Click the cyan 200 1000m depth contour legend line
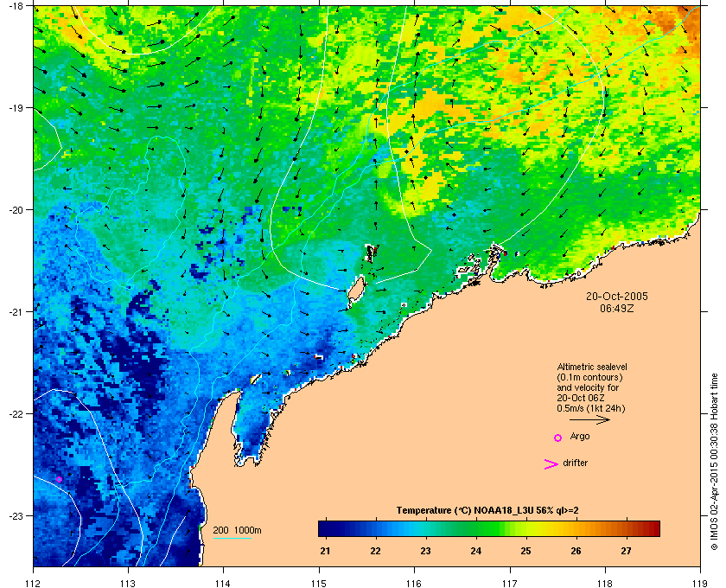 pos(232,539)
